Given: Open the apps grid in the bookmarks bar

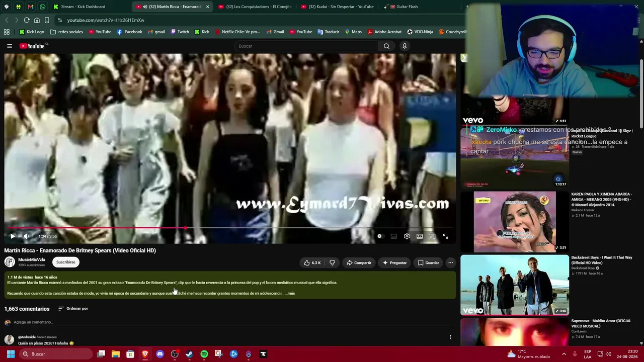Looking at the screenshot, I should [x=7, y=32].
